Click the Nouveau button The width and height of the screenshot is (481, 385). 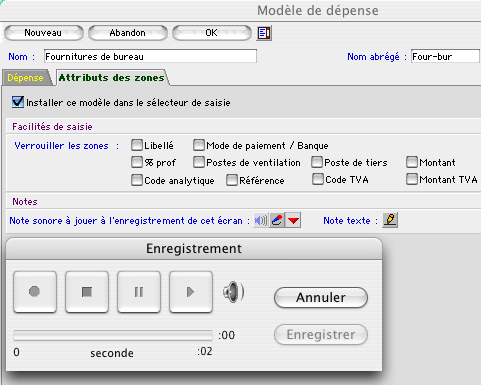click(43, 33)
